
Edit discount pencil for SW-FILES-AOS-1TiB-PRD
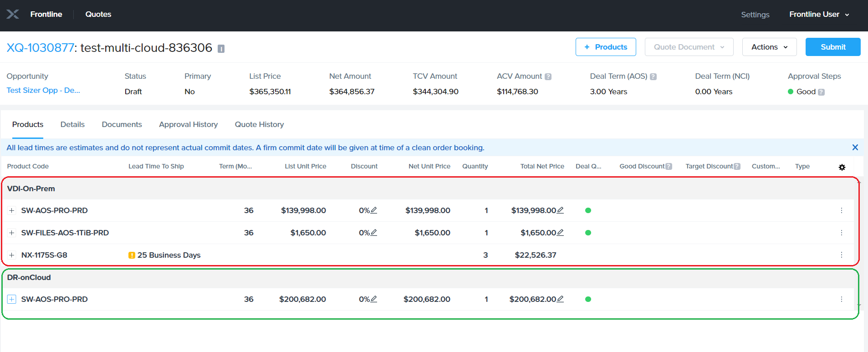(374, 232)
